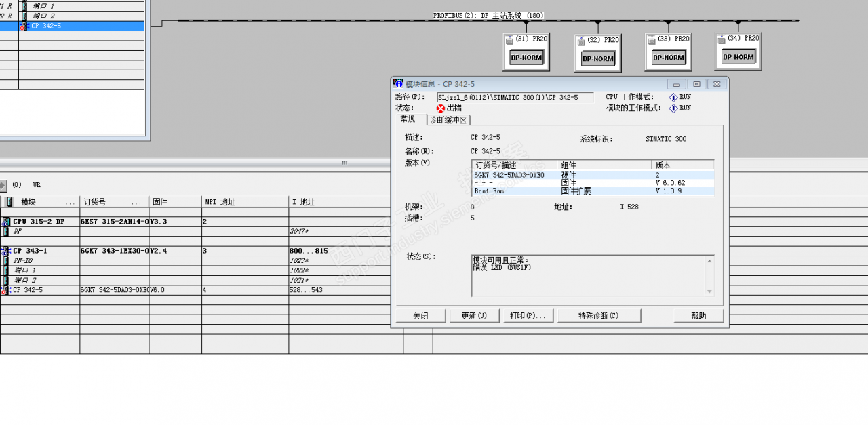Select MPI address cell 3 of CP 343-1

coord(245,251)
